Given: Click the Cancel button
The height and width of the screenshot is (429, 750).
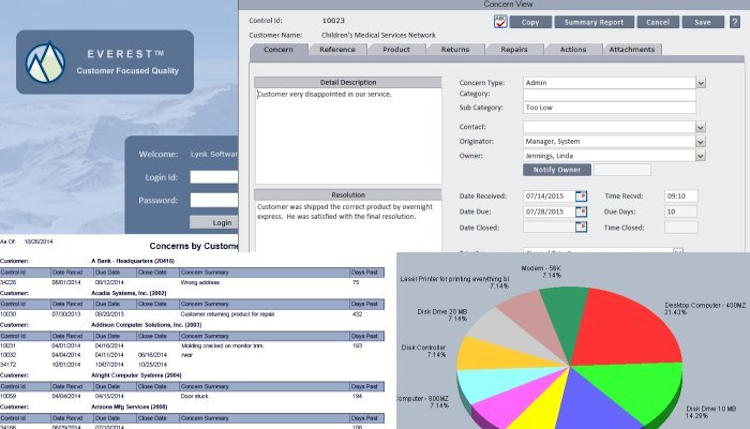Looking at the screenshot, I should click(x=658, y=22).
